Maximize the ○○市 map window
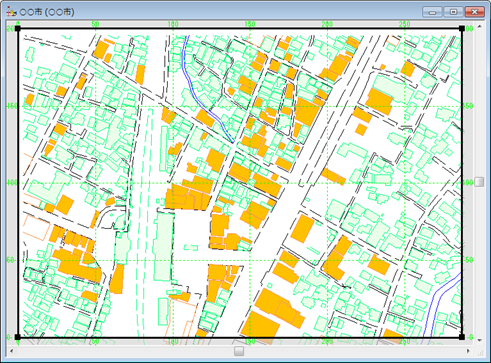The image size is (491, 363). (453, 12)
